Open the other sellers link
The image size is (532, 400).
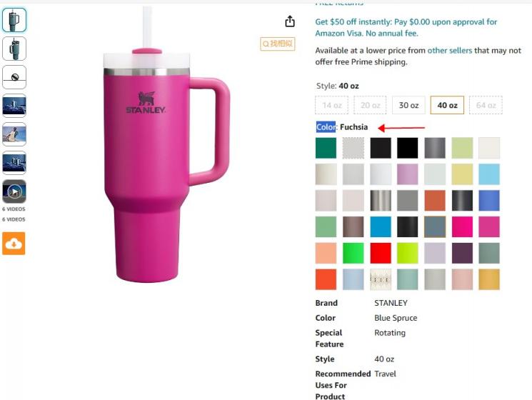[450, 51]
